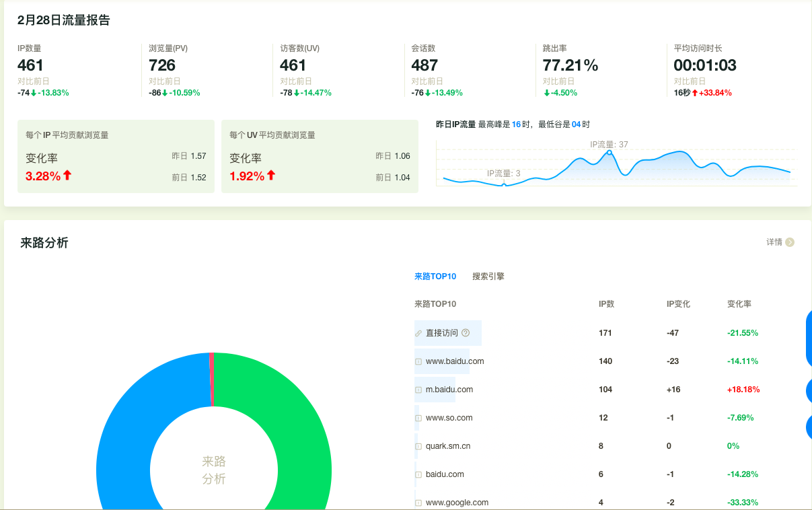The image size is (812, 510).
Task: Click the square icon before www.baidu.com
Action: pyautogui.click(x=418, y=361)
